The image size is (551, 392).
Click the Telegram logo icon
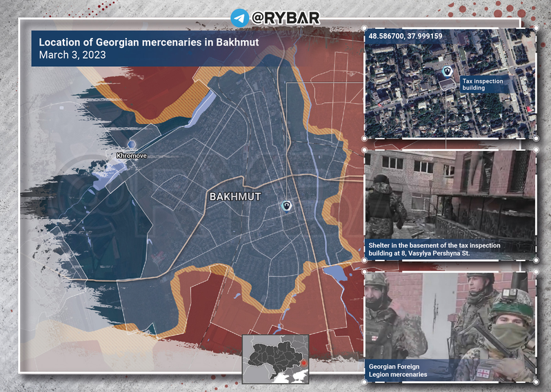pos(239,18)
